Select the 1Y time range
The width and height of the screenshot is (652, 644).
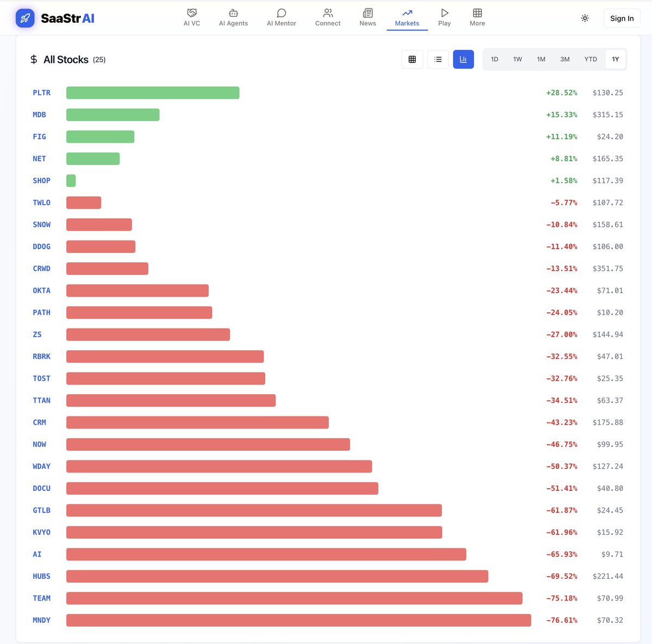coord(616,59)
